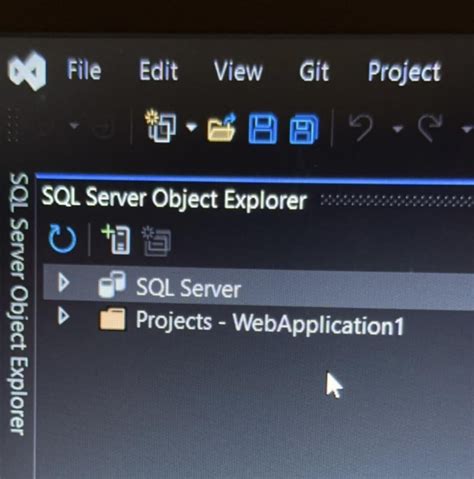This screenshot has height=479, width=474.
Task: Click the Refresh icon in SQL Server Object Explorer
Action: click(62, 238)
